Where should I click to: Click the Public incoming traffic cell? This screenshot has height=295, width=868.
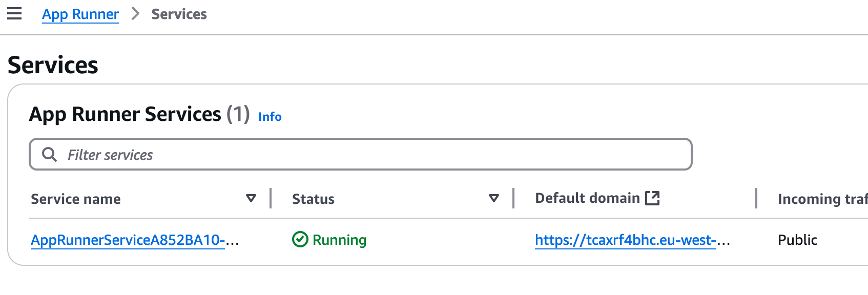pos(797,240)
